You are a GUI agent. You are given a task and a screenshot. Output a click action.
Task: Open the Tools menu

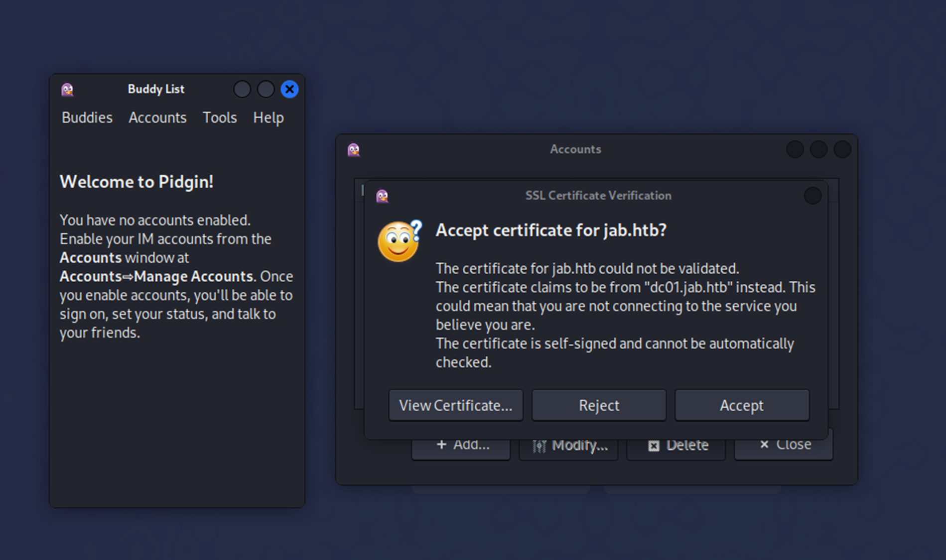tap(220, 117)
